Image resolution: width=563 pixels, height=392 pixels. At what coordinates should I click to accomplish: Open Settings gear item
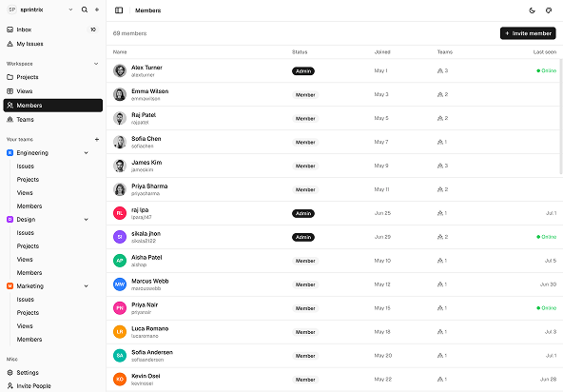click(53, 373)
